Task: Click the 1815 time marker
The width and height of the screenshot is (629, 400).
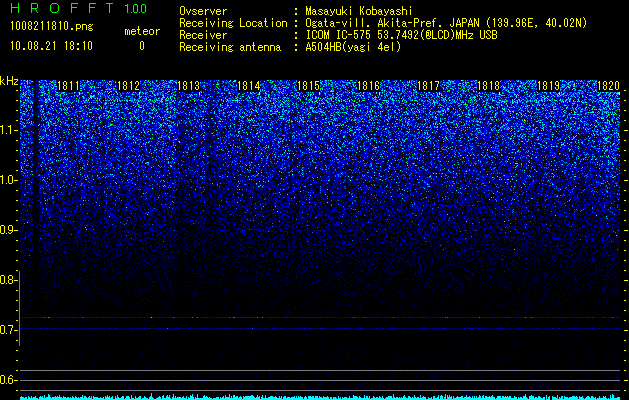Action: (308, 86)
